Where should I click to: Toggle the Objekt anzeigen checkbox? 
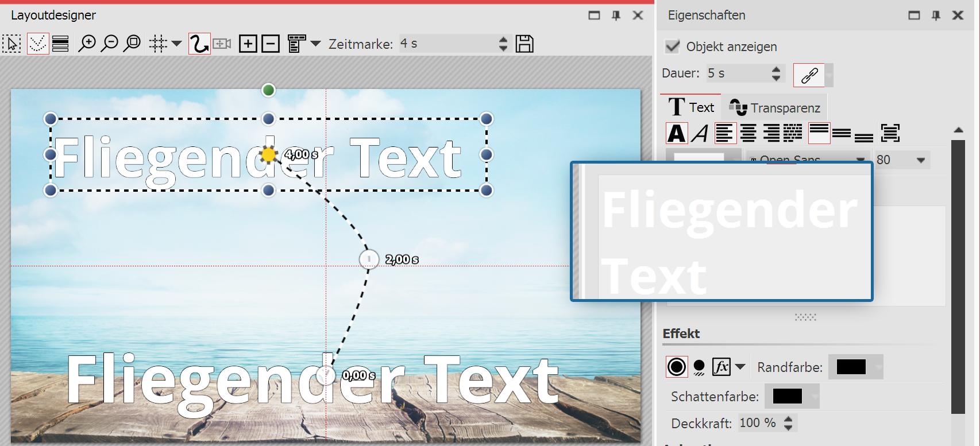click(x=672, y=46)
